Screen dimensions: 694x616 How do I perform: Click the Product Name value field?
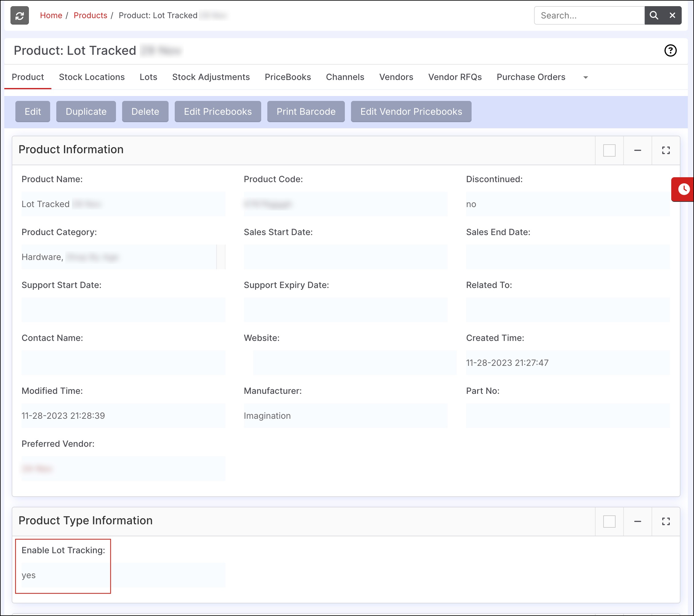click(123, 204)
